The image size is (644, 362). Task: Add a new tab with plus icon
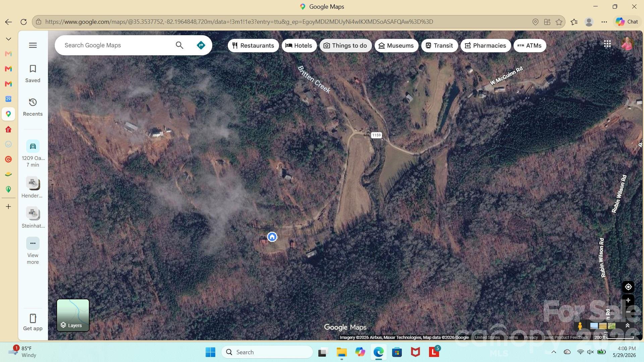pyautogui.click(x=8, y=206)
